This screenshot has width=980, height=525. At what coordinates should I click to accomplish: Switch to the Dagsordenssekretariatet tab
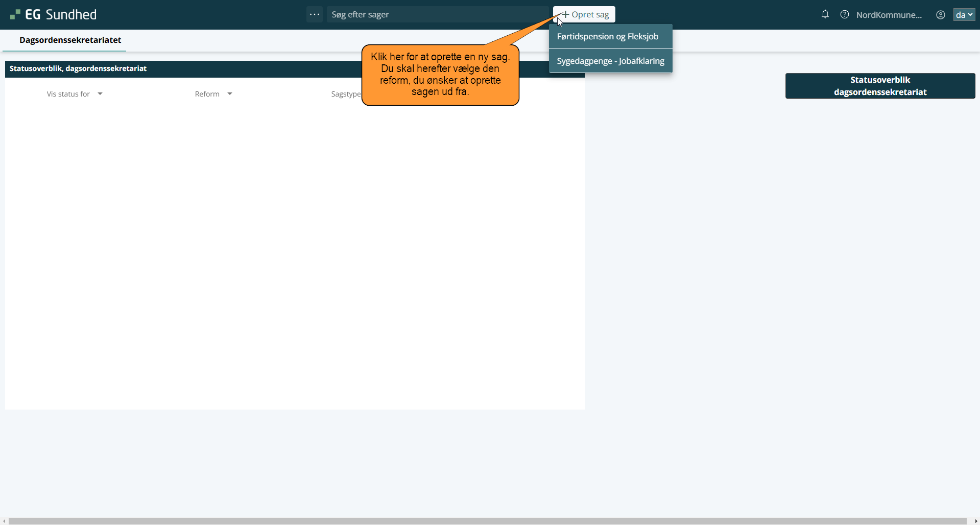70,40
